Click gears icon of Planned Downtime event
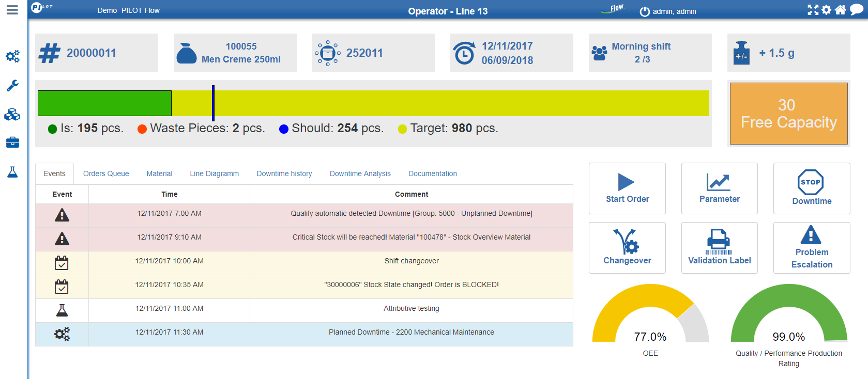This screenshot has width=868, height=379. click(x=62, y=334)
